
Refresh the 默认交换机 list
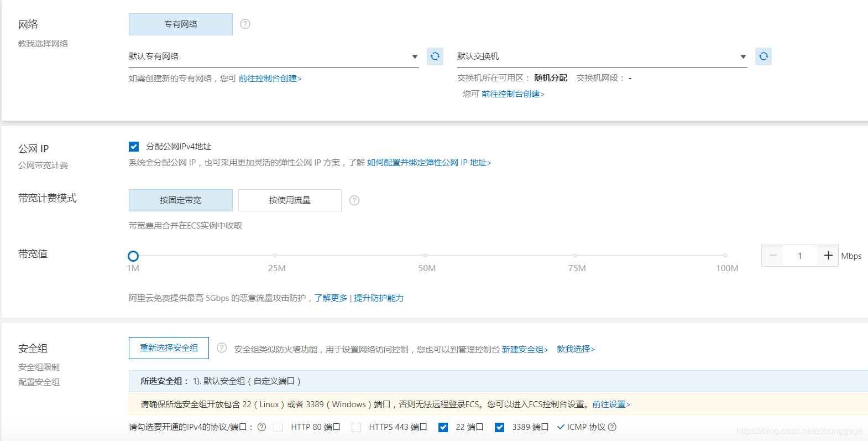pyautogui.click(x=764, y=56)
